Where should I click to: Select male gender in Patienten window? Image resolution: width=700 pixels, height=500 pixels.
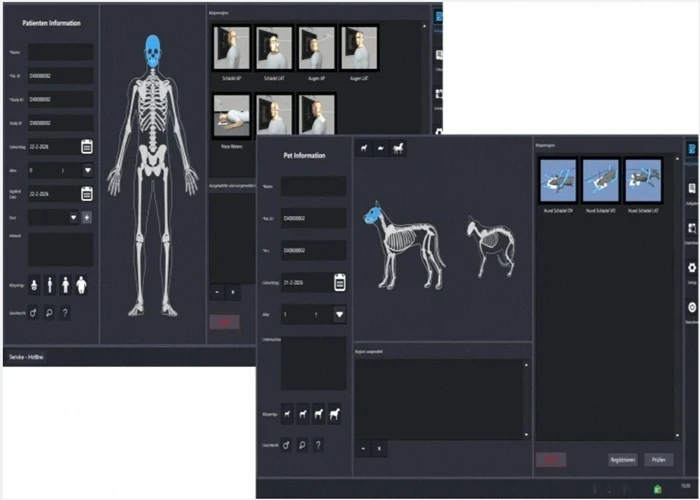click(33, 313)
